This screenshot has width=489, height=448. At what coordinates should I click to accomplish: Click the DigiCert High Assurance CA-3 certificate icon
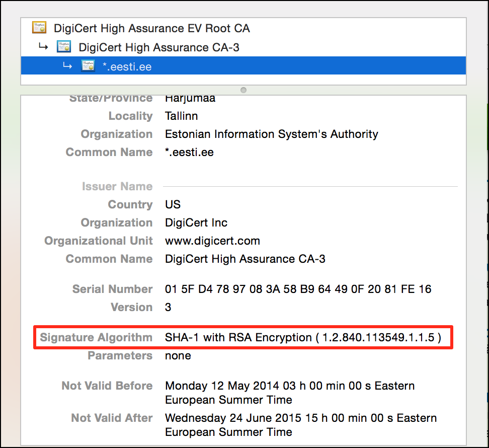[64, 47]
